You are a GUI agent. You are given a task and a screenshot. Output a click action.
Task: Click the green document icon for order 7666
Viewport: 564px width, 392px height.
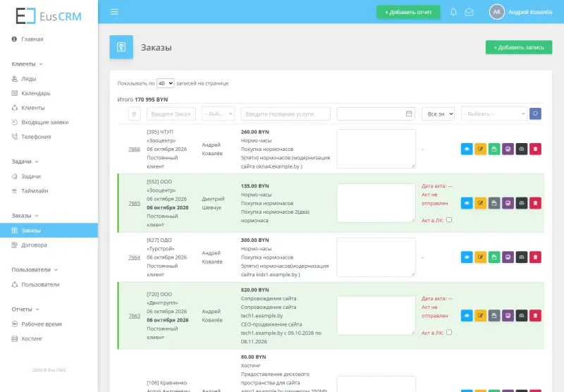[494, 149]
